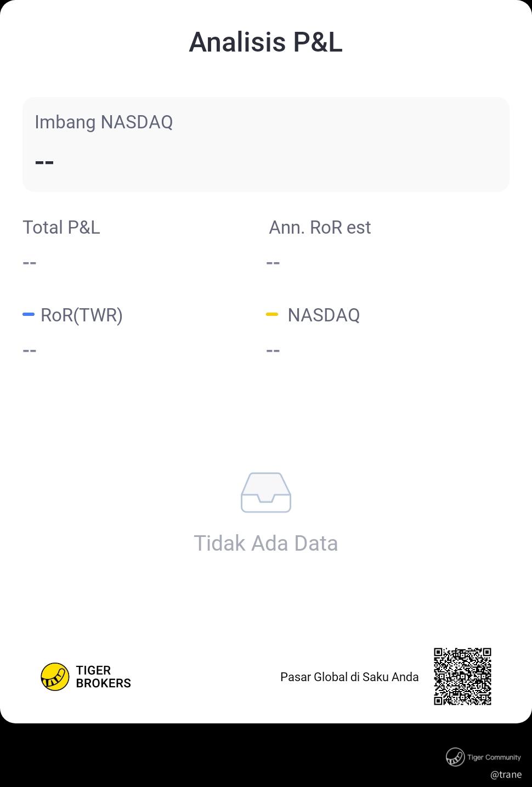Click the dash value under Ann. RoR est
This screenshot has width=532, height=787.
pyautogui.click(x=273, y=263)
